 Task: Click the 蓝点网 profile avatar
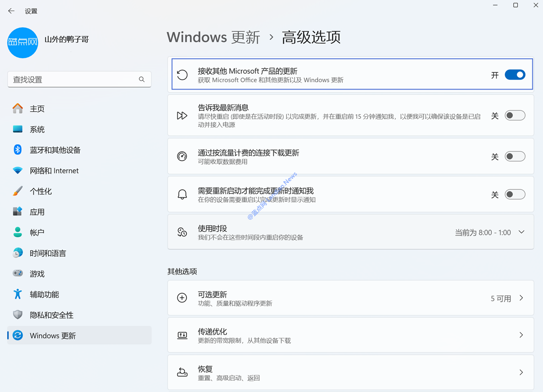pos(23,43)
